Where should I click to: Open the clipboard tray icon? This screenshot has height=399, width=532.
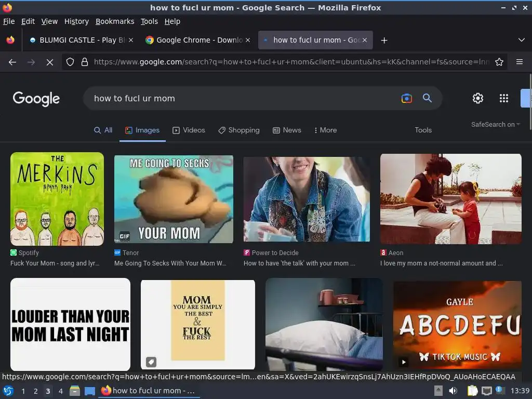(472, 391)
